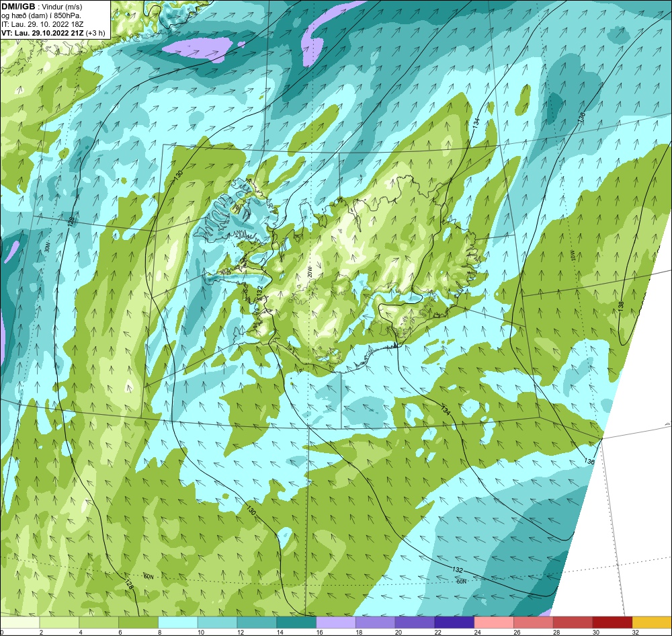Viewport: 672px width, 636px height.
Task: Choose the 14–16 m/s dark teal swatch
Action: 296,623
